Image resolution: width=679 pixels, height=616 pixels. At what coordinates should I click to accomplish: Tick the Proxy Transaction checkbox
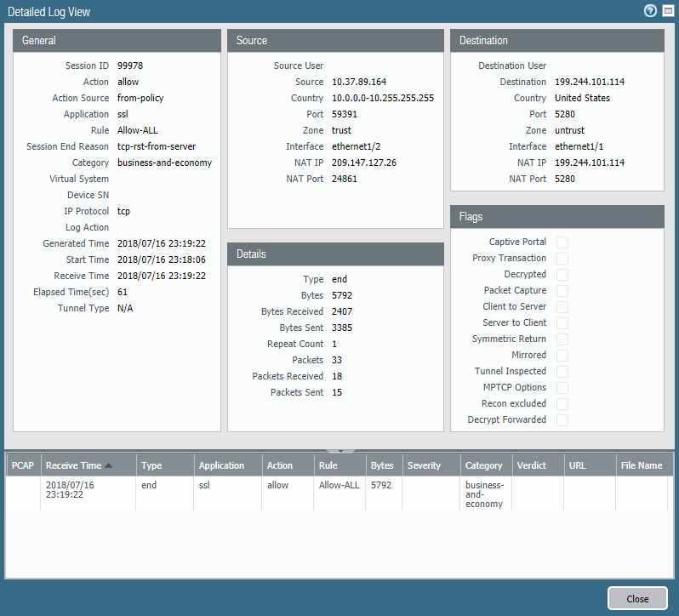[x=562, y=259]
